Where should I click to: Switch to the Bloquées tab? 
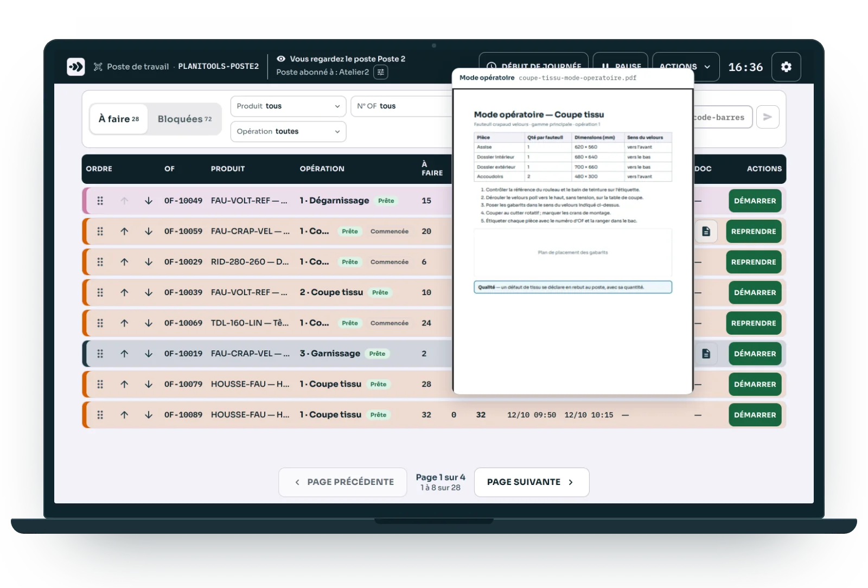coord(184,119)
